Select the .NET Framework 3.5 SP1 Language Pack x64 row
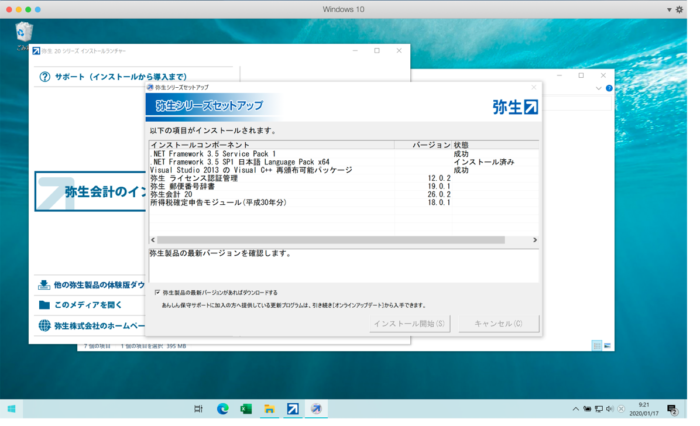The width and height of the screenshot is (700, 426). pos(344,162)
